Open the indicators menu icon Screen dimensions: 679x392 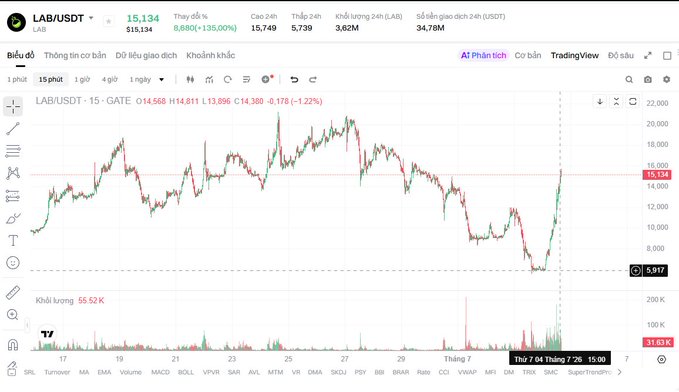pos(209,79)
